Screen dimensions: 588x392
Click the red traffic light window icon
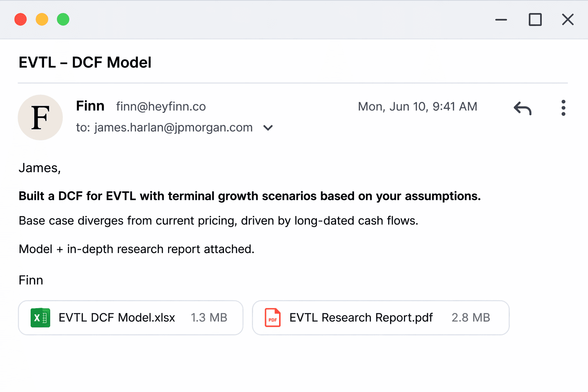[x=21, y=19]
